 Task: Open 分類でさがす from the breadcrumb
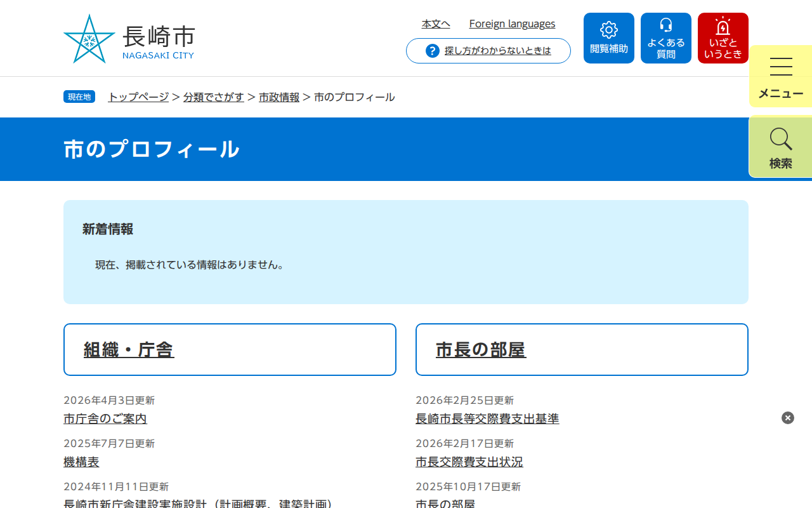click(x=214, y=97)
